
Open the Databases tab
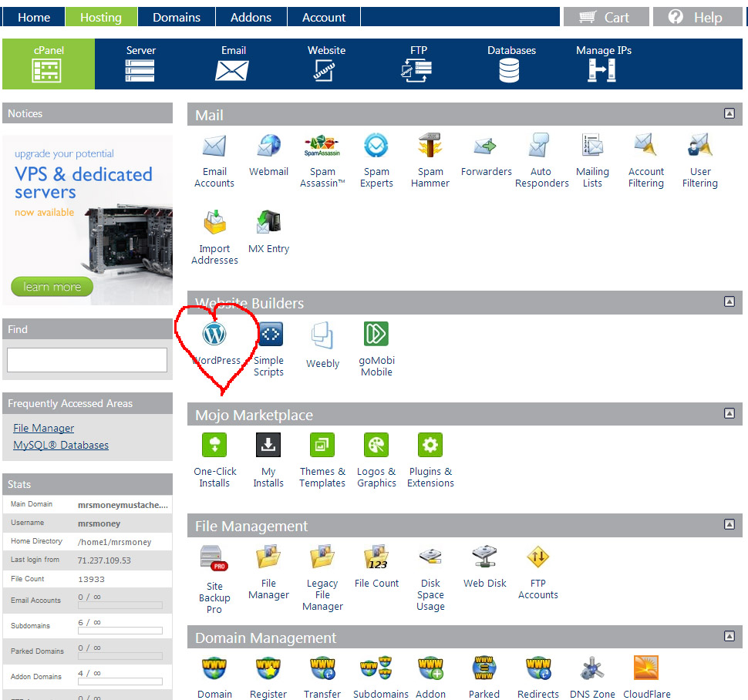(510, 63)
